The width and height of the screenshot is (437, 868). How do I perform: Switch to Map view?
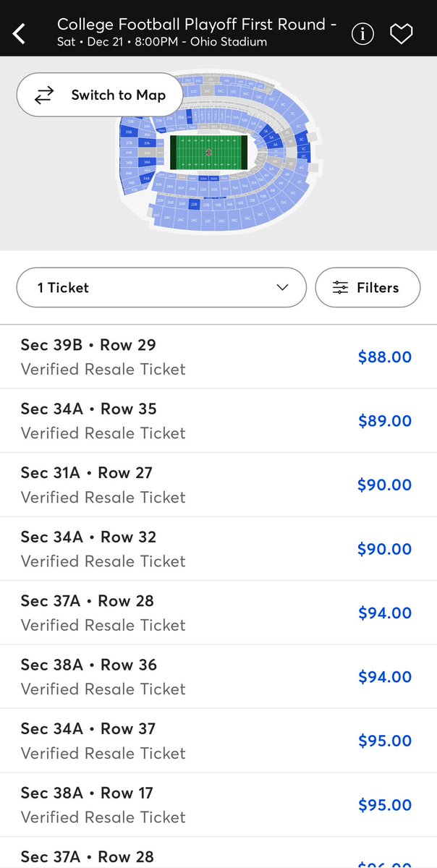100,95
